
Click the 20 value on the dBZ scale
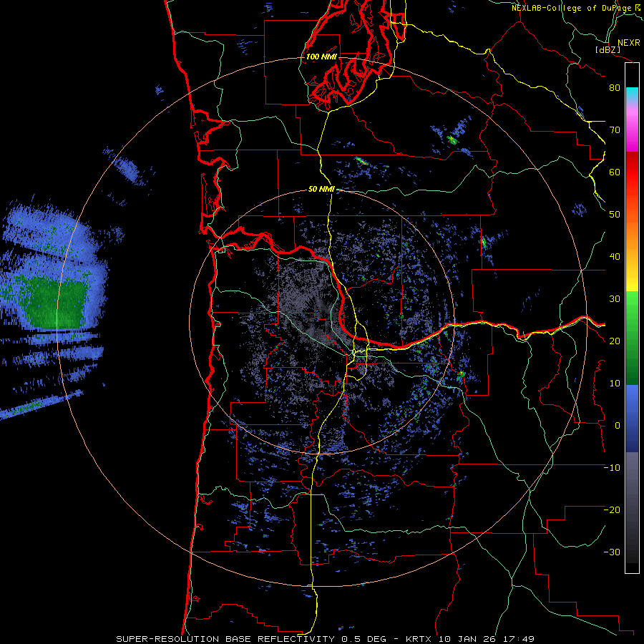click(x=615, y=341)
